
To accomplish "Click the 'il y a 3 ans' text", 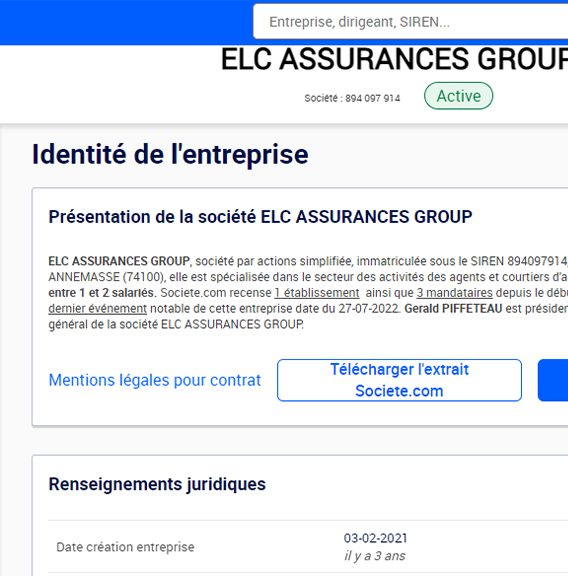I will [x=375, y=556].
